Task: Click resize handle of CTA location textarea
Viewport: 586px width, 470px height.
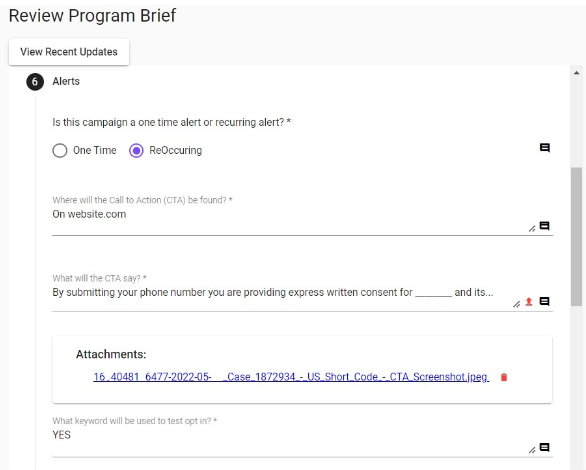Action: point(532,228)
